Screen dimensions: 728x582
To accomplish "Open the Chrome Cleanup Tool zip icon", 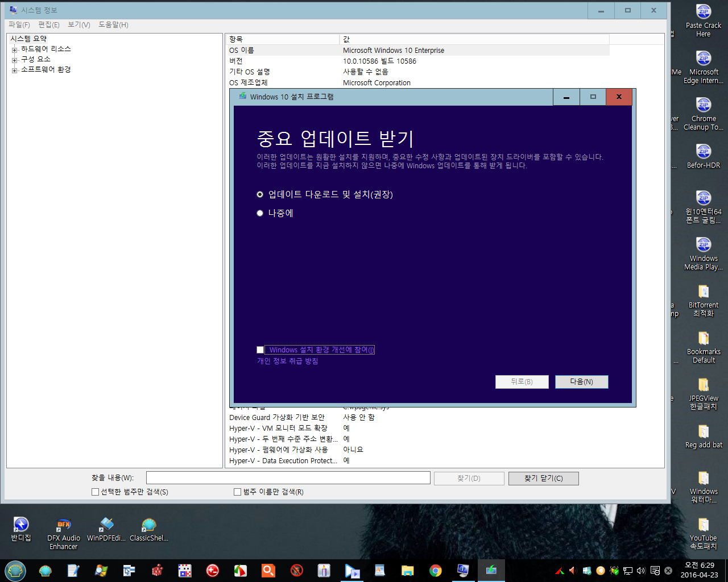I will coord(704,114).
